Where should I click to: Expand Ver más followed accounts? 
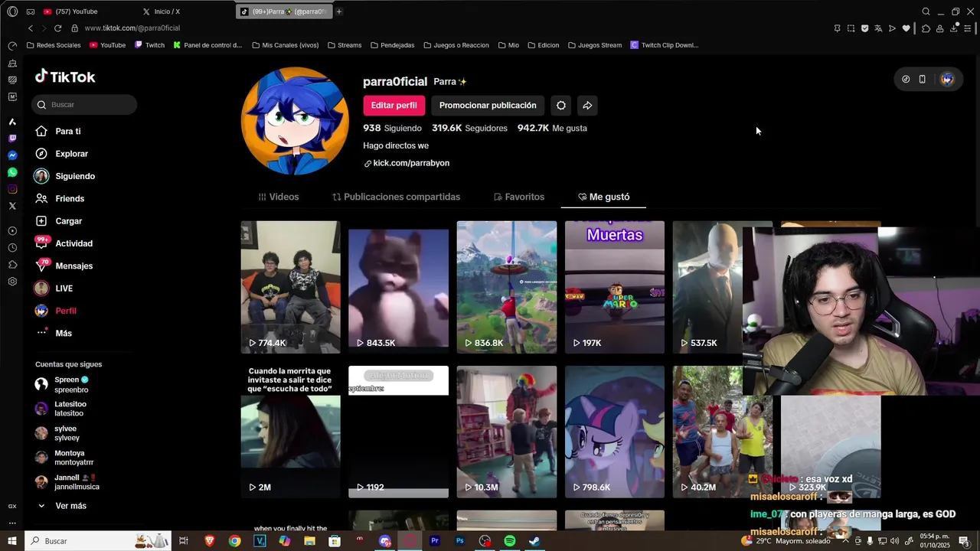coord(61,506)
